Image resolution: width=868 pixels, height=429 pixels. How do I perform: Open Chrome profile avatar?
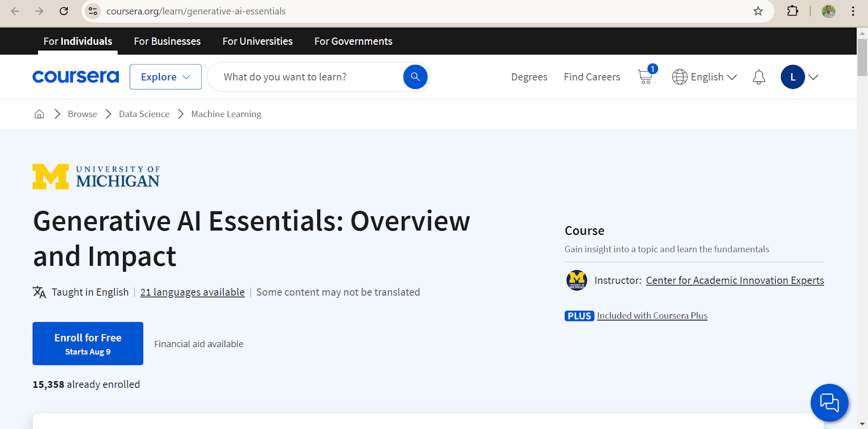point(828,11)
